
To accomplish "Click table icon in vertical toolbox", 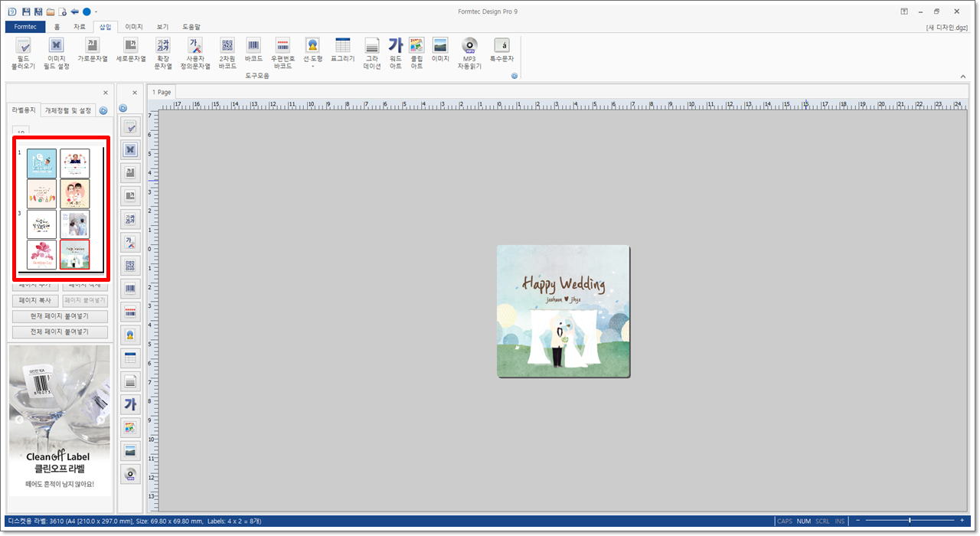I will coord(130,358).
